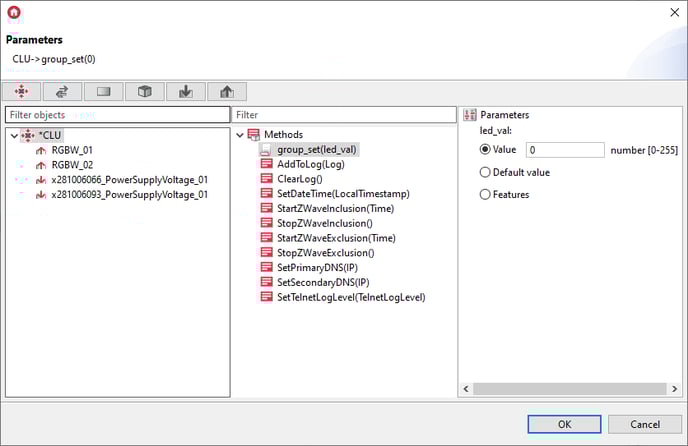Select the Features radio button
Screen dimensions: 688x446
[x=486, y=194]
